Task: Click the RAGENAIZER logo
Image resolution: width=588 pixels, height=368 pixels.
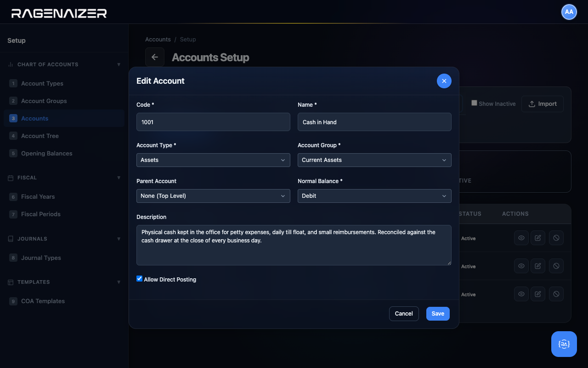Action: click(59, 13)
